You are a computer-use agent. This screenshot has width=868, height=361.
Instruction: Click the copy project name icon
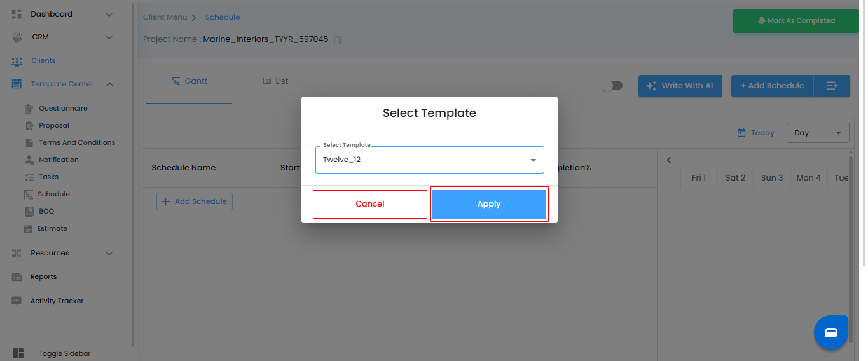click(338, 40)
